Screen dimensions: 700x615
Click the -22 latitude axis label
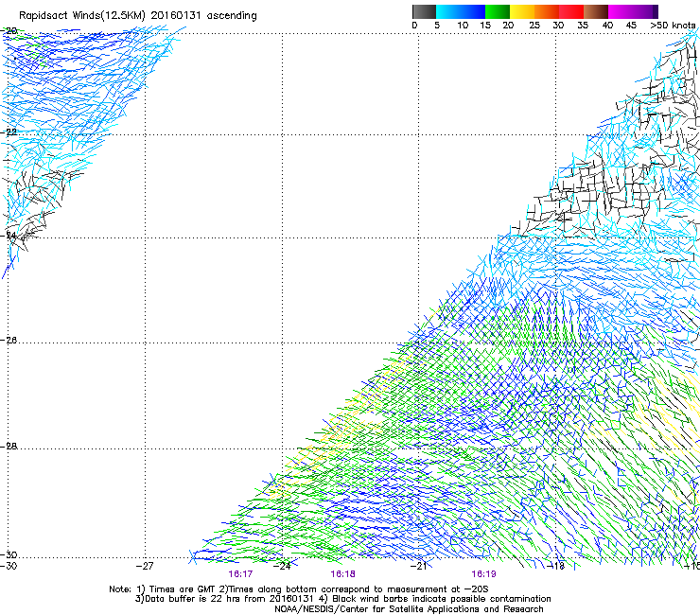tap(9, 132)
